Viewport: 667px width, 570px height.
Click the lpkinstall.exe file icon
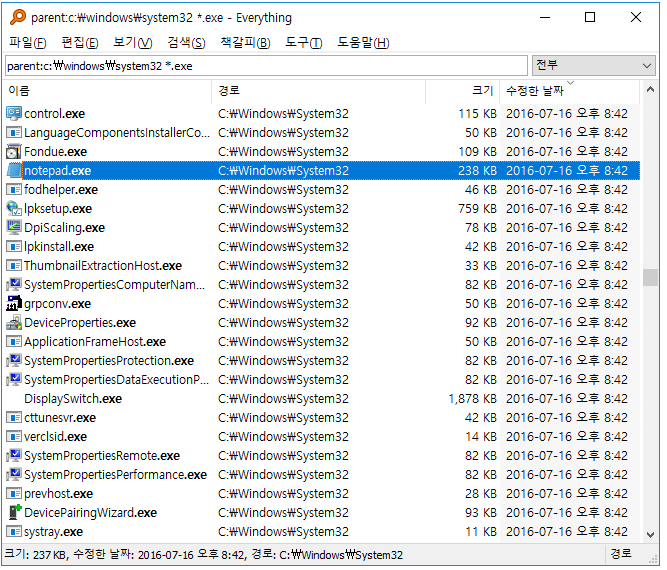(x=14, y=247)
